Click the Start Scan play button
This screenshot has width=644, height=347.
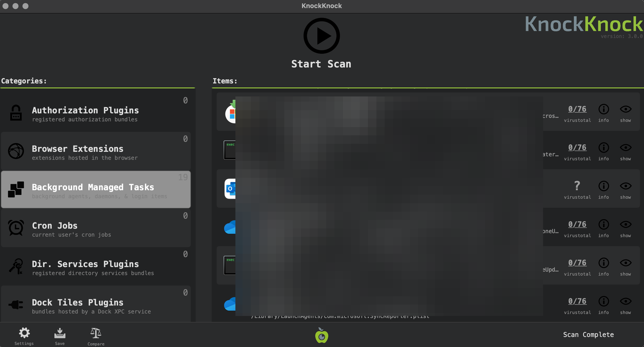pyautogui.click(x=322, y=36)
